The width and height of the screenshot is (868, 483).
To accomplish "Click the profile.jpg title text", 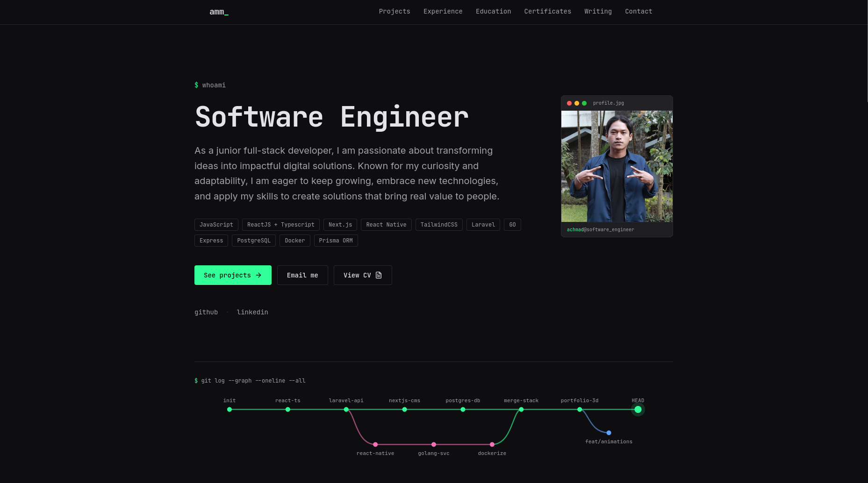I will coord(609,103).
